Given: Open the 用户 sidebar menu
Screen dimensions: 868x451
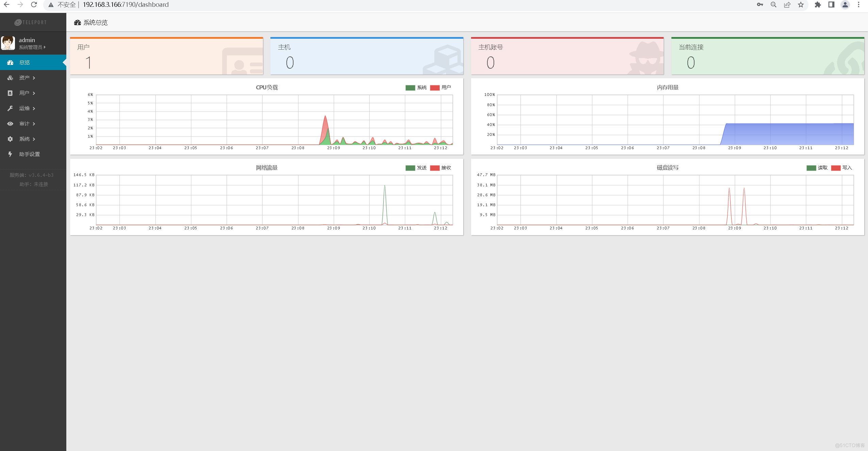Looking at the screenshot, I should point(33,93).
